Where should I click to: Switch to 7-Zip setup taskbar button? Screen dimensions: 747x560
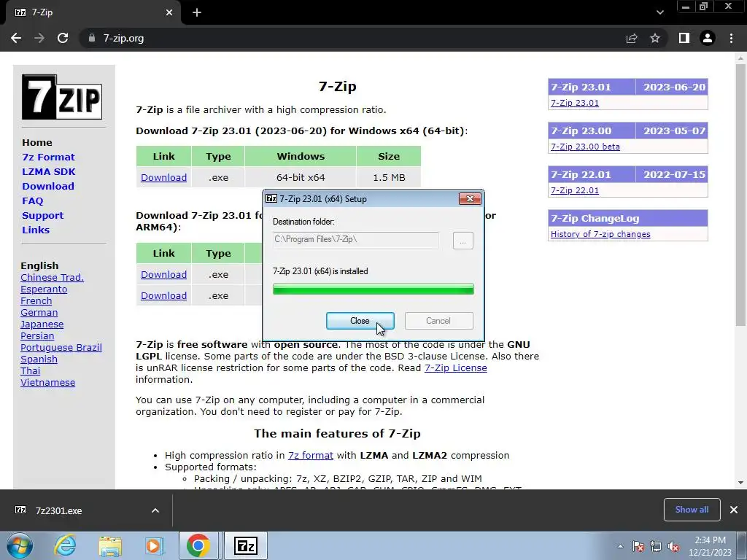(246, 545)
